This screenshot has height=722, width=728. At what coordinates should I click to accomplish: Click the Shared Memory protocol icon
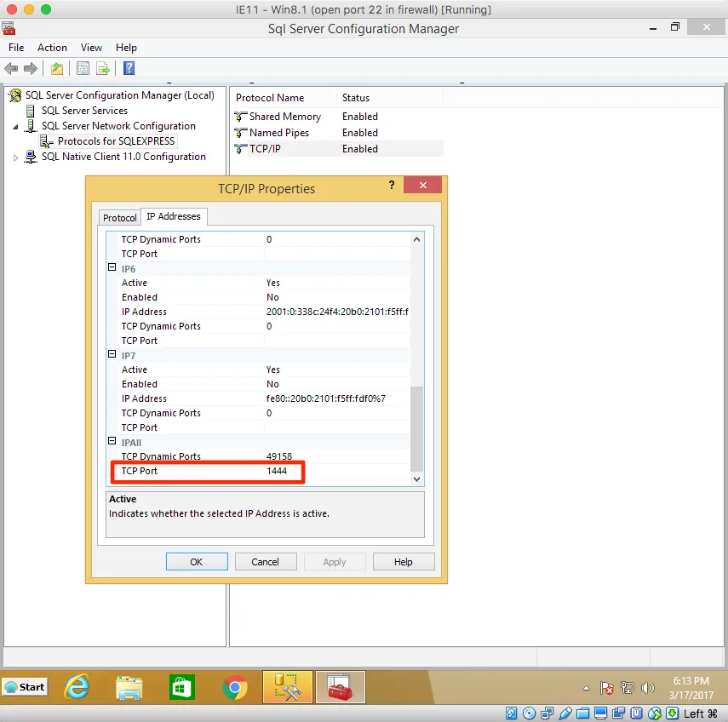coord(240,116)
